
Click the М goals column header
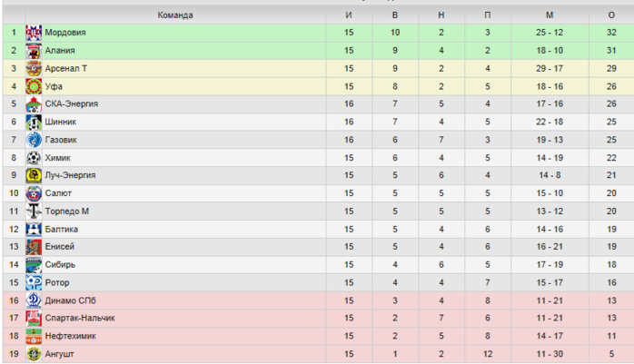[550, 15]
